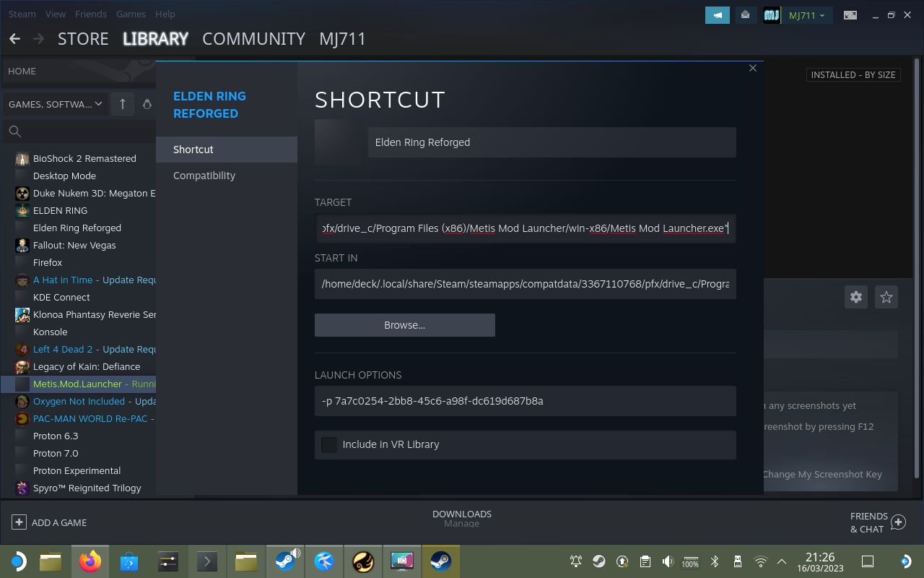This screenshot has height=578, width=924.
Task: Open the Steam menu
Action: (22, 14)
